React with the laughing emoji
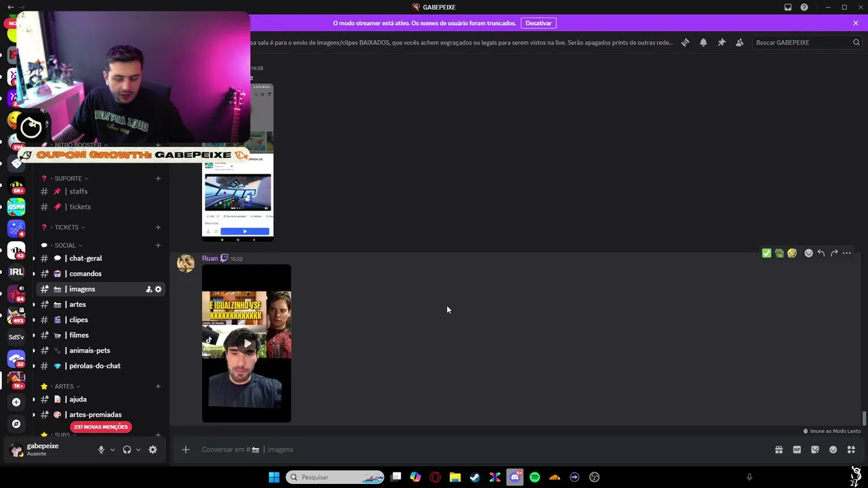Image resolution: width=868 pixels, height=488 pixels. point(792,253)
